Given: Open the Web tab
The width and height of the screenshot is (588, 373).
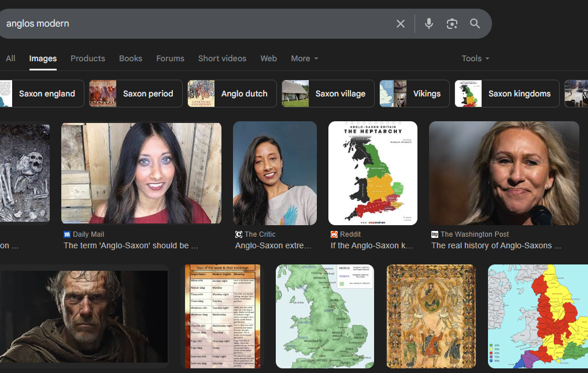Looking at the screenshot, I should coord(268,58).
